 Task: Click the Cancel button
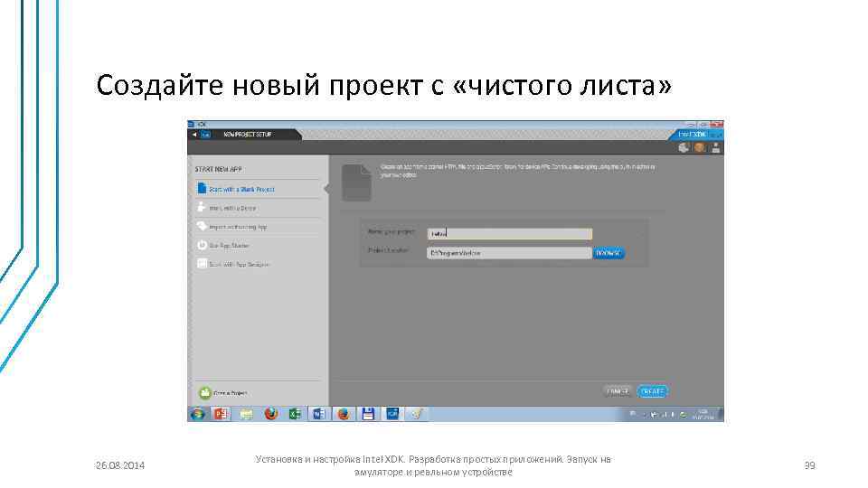[x=618, y=391]
